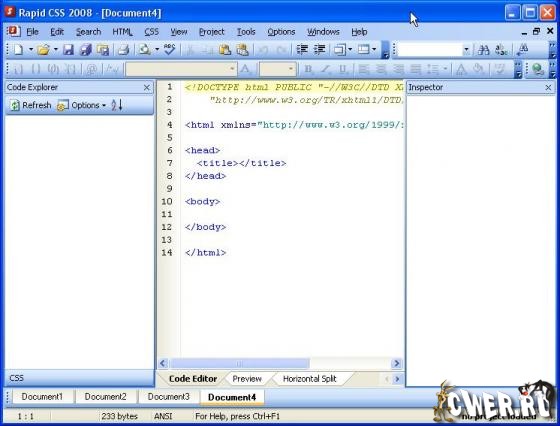Click the text color A icon
Screen dimensions: 560x426
point(461,69)
